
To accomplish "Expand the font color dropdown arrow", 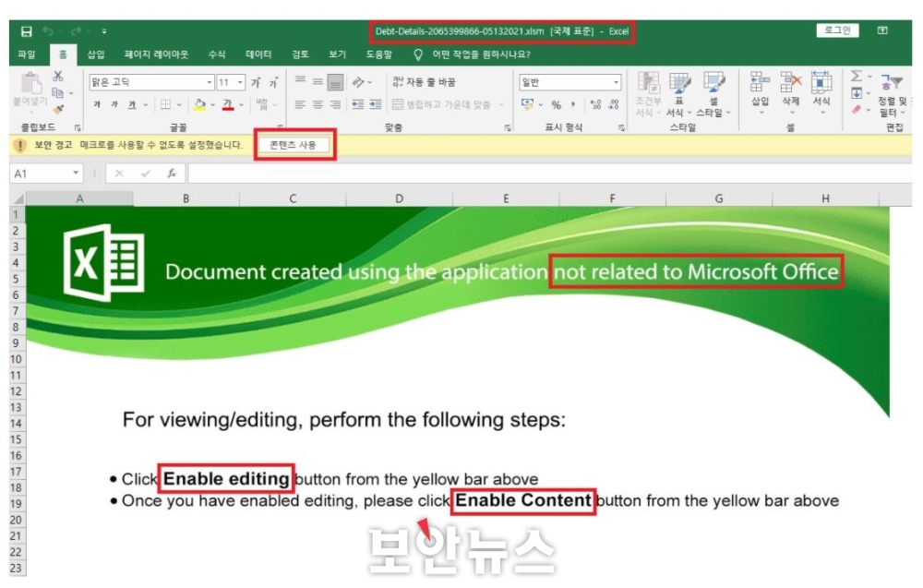I will pyautogui.click(x=241, y=104).
